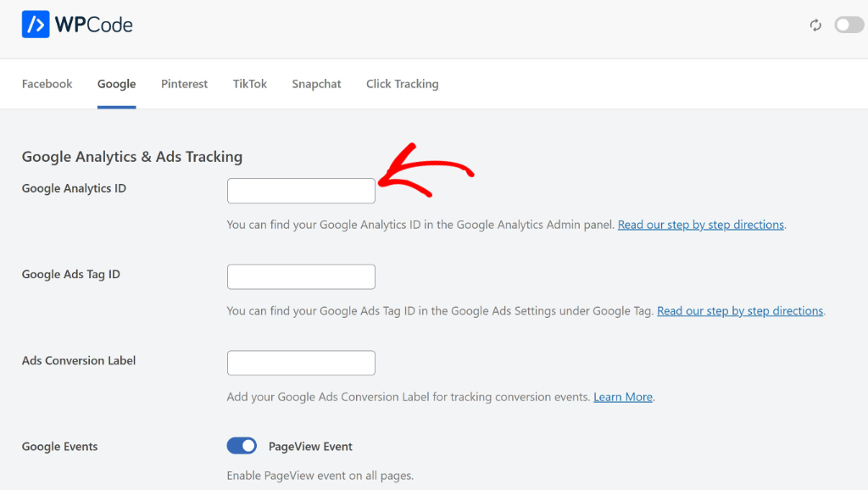Open the Click Tracking tab
868x490 pixels.
(403, 84)
